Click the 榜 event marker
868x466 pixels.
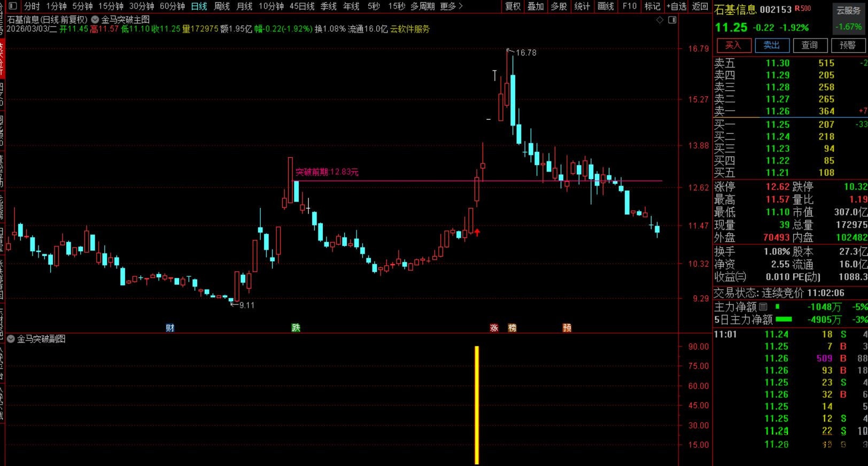point(512,328)
